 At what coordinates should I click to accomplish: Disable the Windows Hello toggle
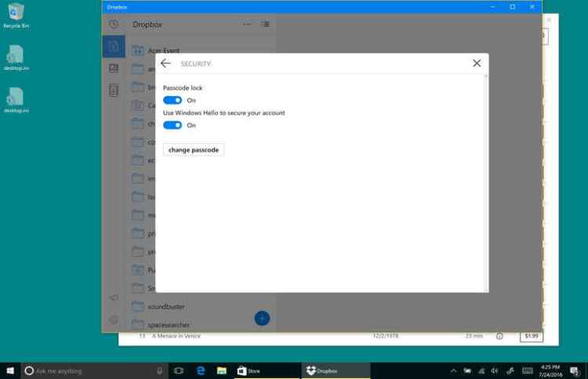172,125
